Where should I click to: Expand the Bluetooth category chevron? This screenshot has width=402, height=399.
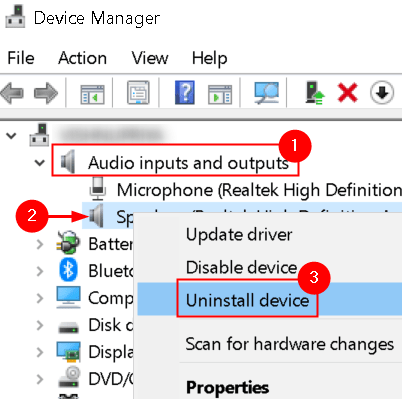(40, 271)
